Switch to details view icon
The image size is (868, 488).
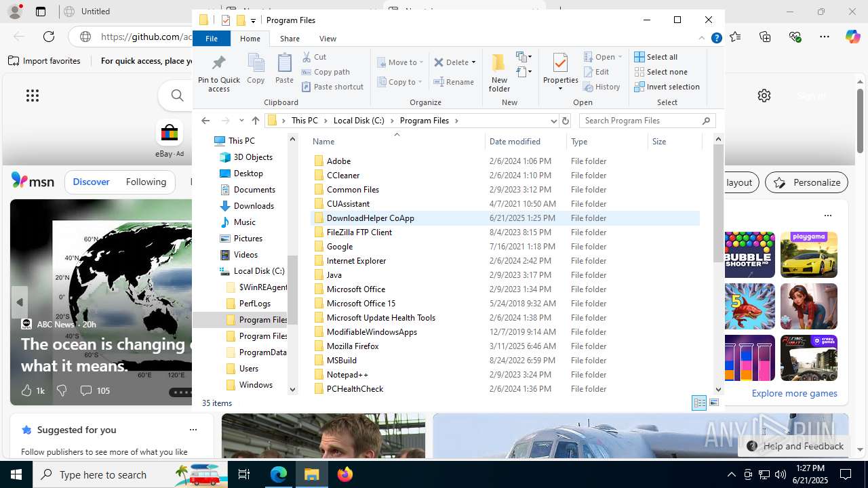pos(699,403)
